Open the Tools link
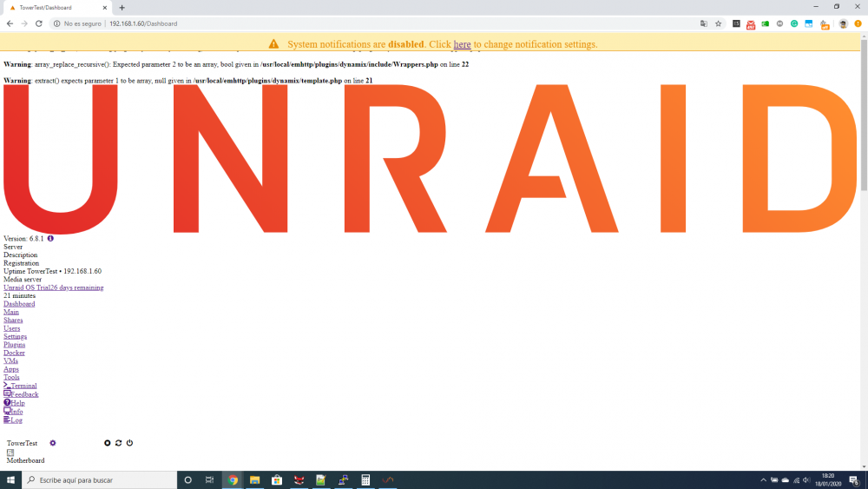 coord(11,377)
